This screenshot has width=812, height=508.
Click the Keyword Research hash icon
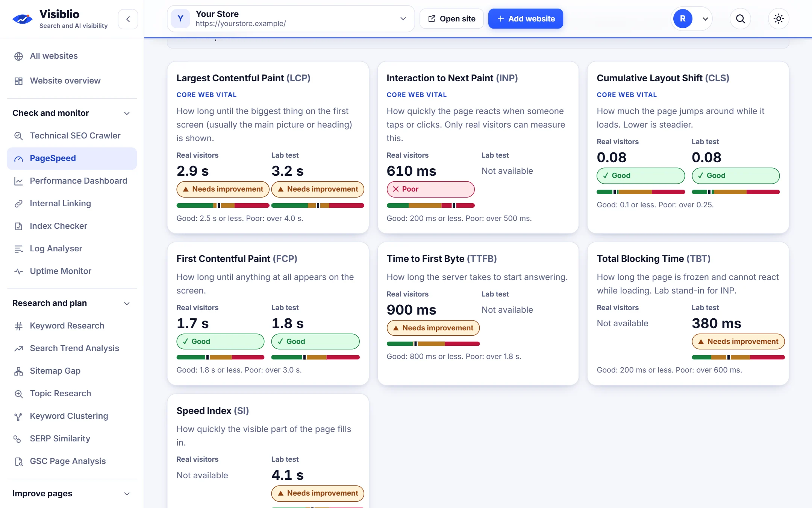point(18,326)
